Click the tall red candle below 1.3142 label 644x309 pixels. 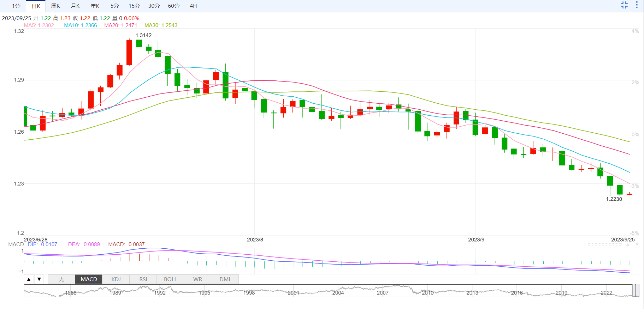click(x=129, y=53)
